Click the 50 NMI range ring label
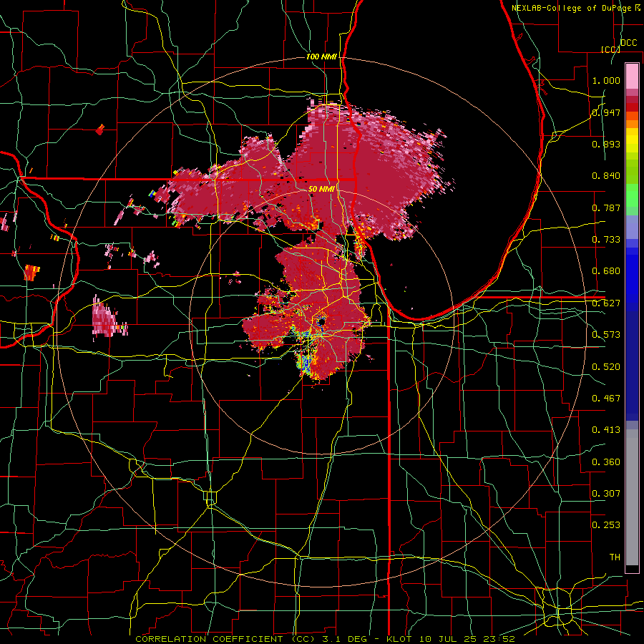The width and height of the screenshot is (644, 644). (321, 190)
